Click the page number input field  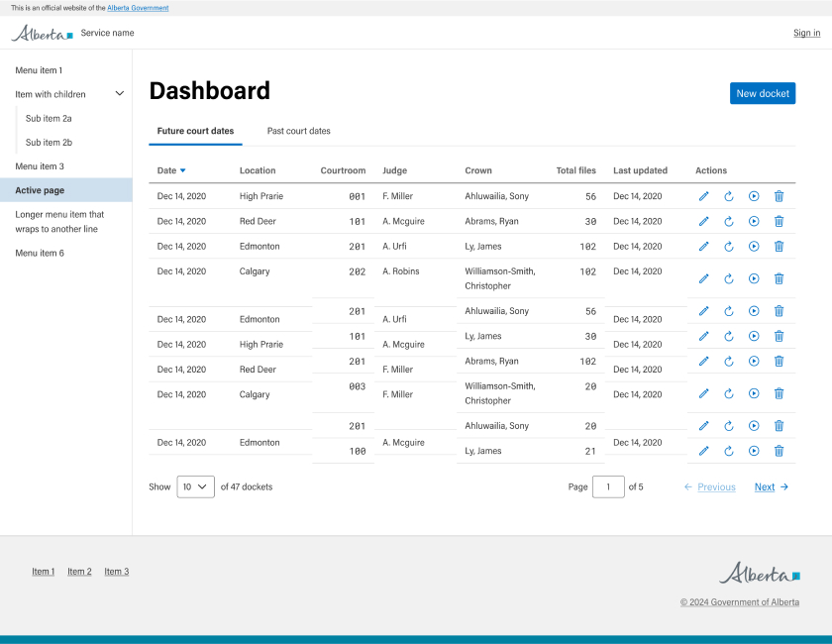point(608,486)
